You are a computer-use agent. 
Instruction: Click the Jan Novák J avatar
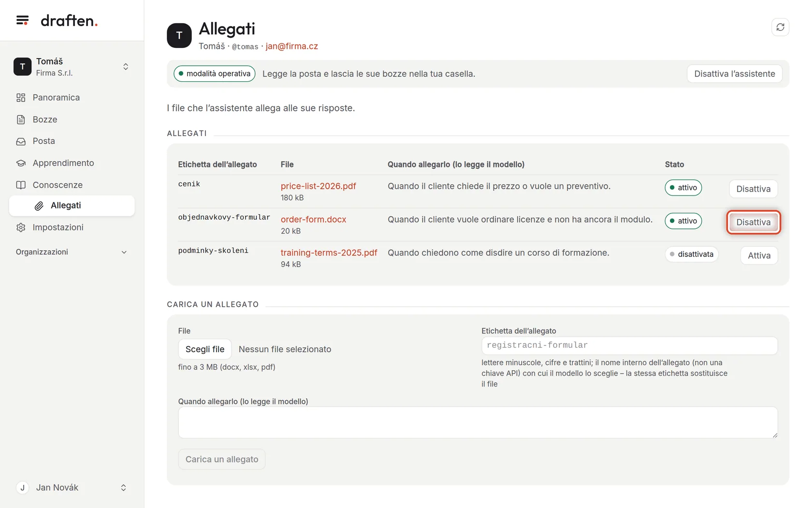(x=22, y=488)
